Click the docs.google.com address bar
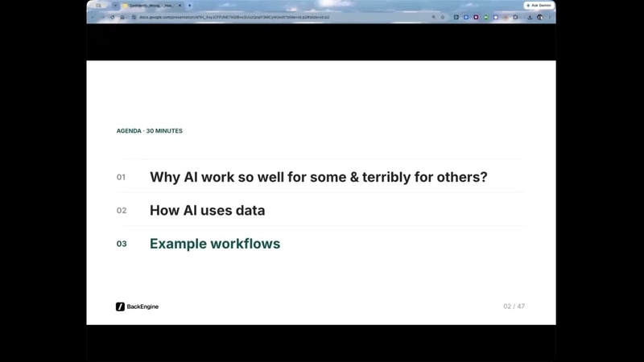Image resolution: width=644 pixels, height=362 pixels. click(x=234, y=17)
